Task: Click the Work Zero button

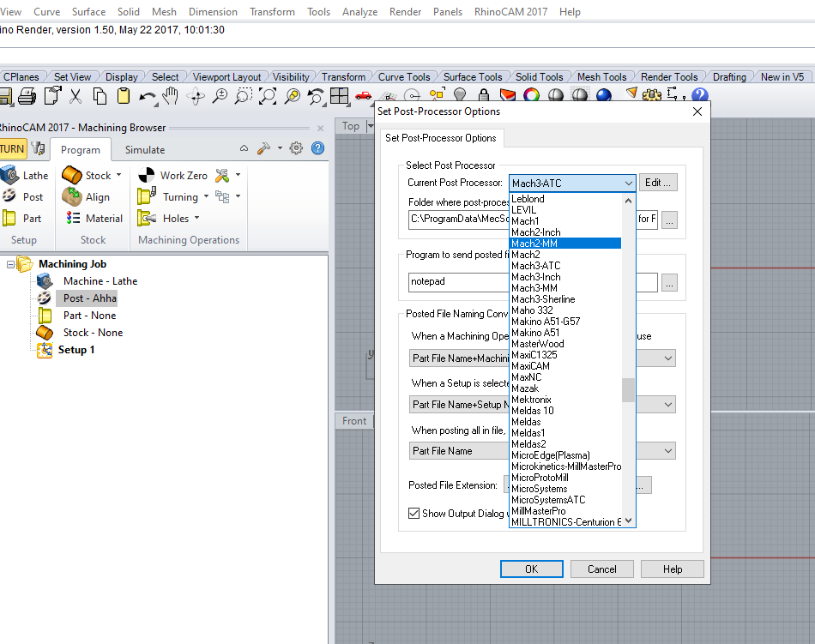Action: [x=173, y=176]
